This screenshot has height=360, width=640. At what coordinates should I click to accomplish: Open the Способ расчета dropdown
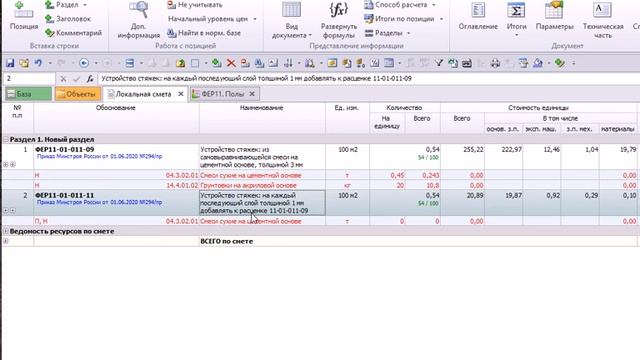coord(400,5)
